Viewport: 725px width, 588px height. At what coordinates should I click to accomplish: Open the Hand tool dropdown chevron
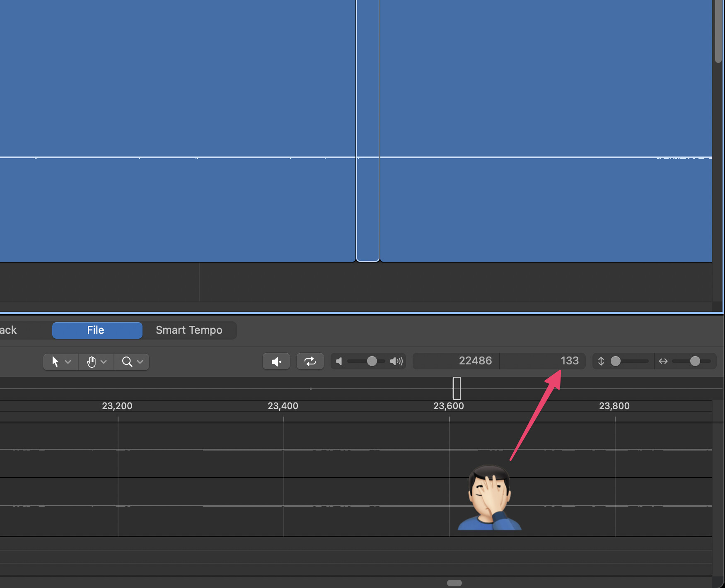(x=104, y=362)
